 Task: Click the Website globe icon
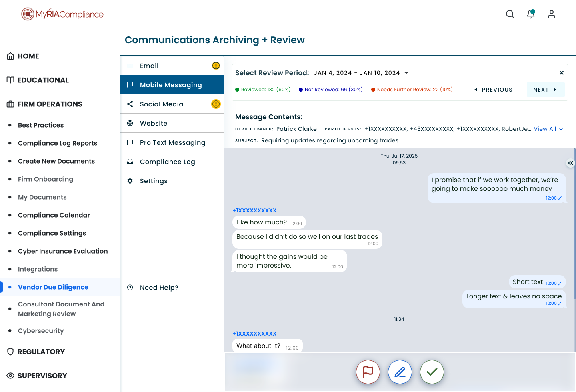tap(130, 123)
